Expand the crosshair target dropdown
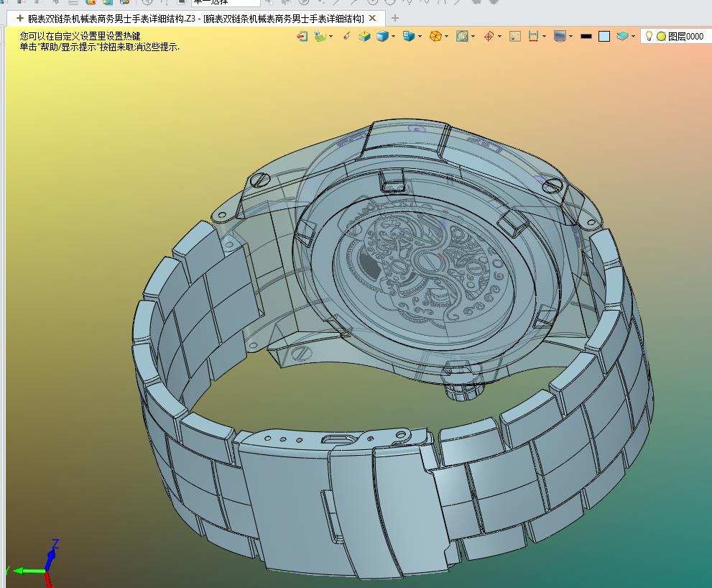Image resolution: width=712 pixels, height=588 pixels. click(x=499, y=37)
